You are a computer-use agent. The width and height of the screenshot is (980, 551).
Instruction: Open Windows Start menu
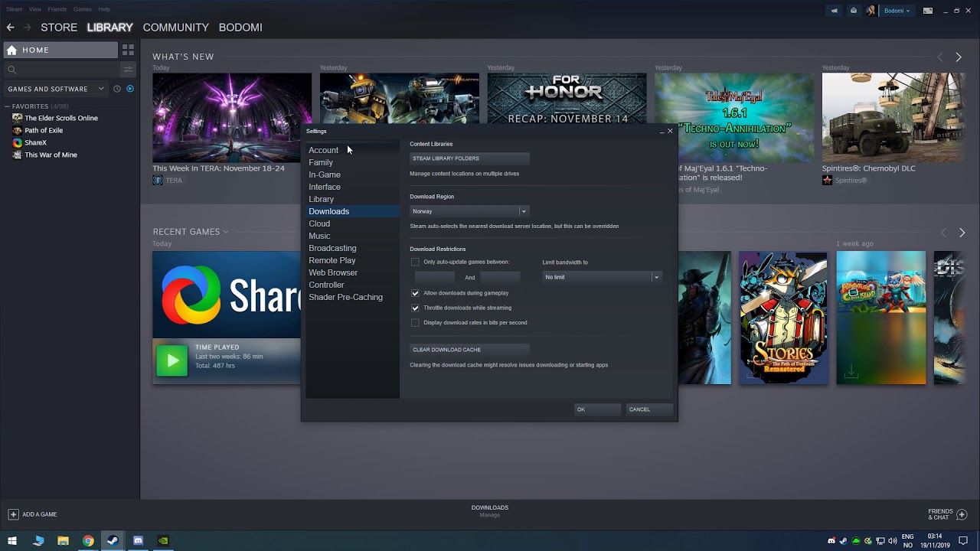[12, 541]
